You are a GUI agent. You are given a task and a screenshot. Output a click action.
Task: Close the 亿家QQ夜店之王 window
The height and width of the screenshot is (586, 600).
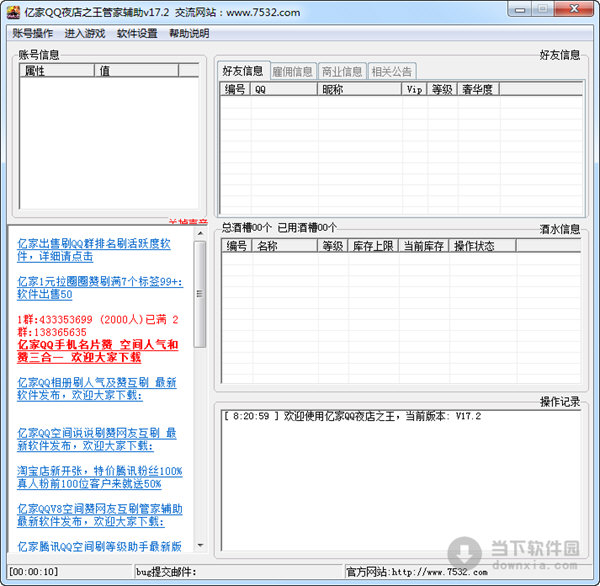pos(574,9)
